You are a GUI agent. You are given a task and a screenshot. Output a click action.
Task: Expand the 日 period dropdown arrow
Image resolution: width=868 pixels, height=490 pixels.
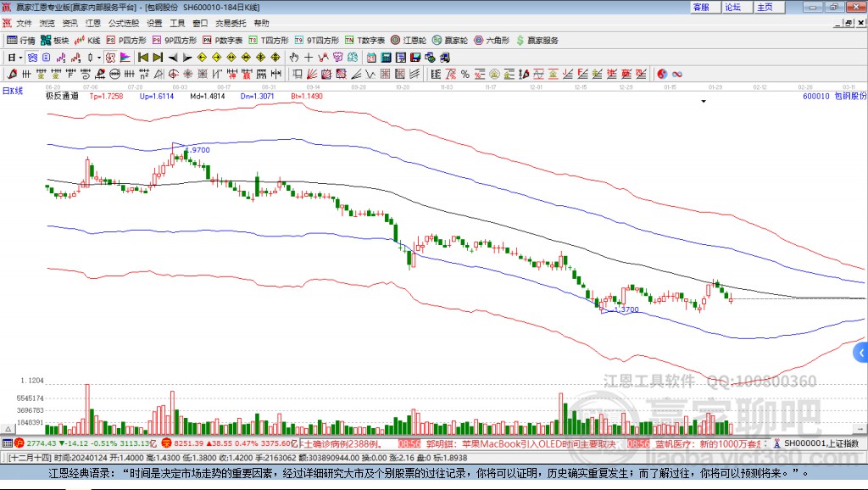click(x=20, y=58)
